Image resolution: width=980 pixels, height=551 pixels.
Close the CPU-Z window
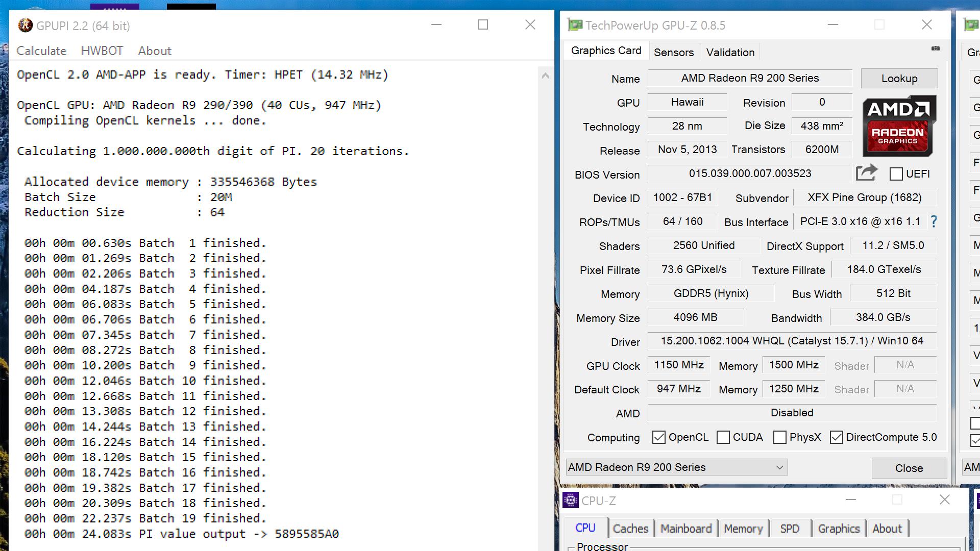945,499
